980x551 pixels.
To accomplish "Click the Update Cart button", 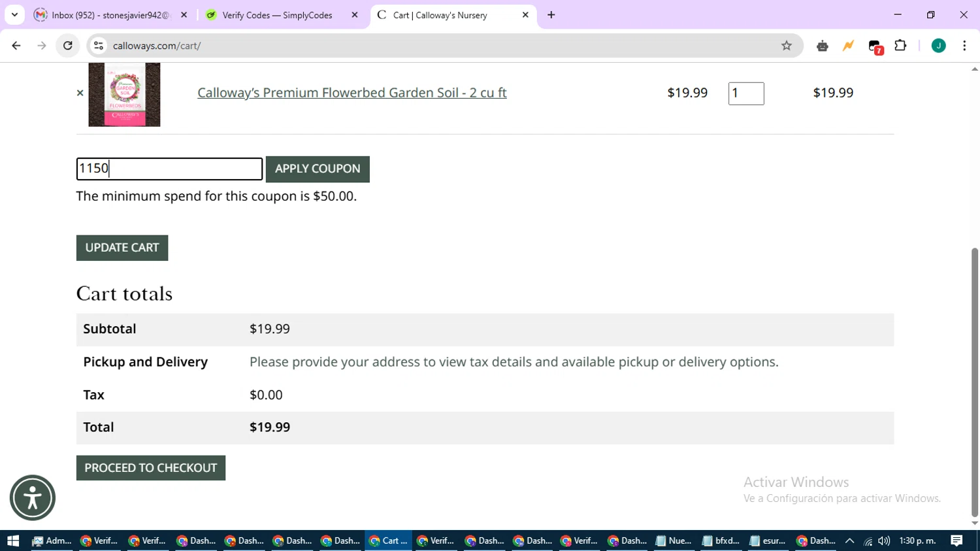I will (122, 248).
